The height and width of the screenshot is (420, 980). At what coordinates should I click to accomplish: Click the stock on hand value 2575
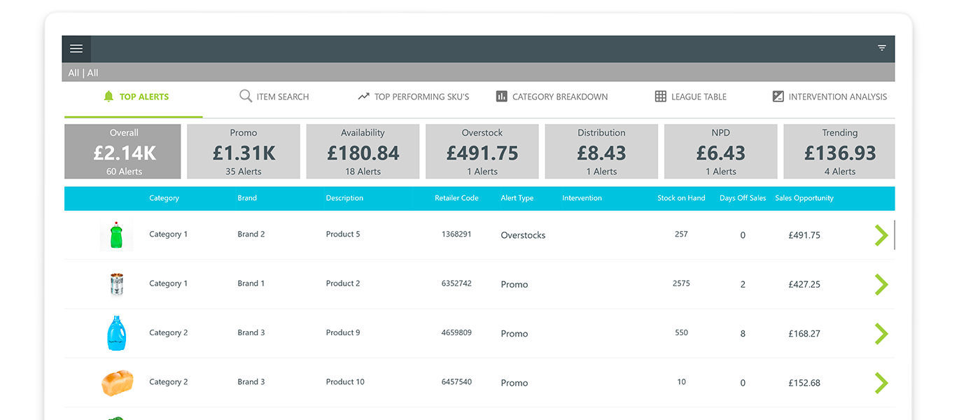[x=681, y=283]
